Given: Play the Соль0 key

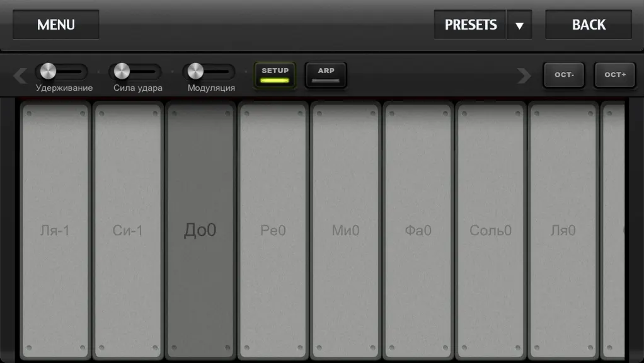Looking at the screenshot, I should (491, 231).
